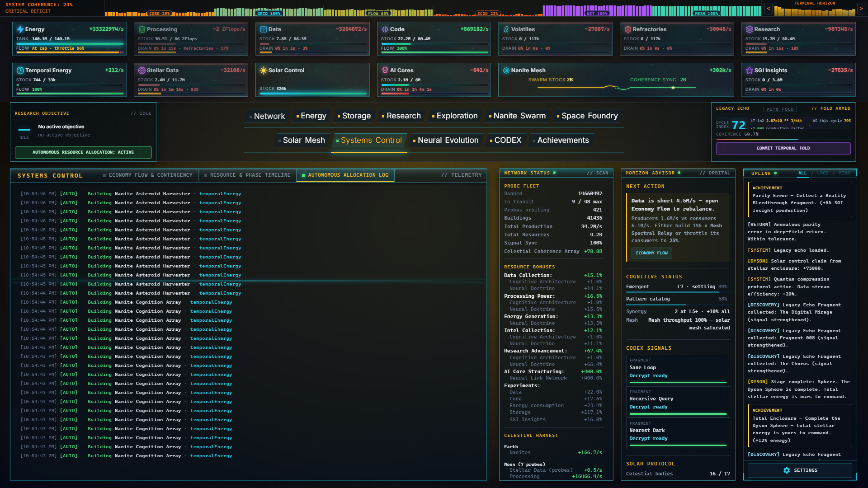Image resolution: width=868 pixels, height=488 pixels.
Task: Select All filter in Uplink panel
Action: coord(802,173)
